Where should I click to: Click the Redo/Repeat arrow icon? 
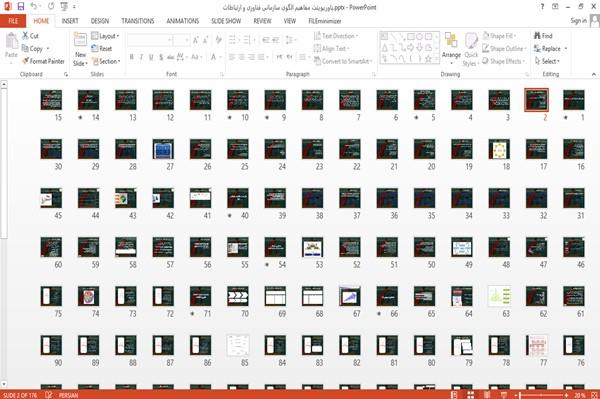click(x=51, y=7)
